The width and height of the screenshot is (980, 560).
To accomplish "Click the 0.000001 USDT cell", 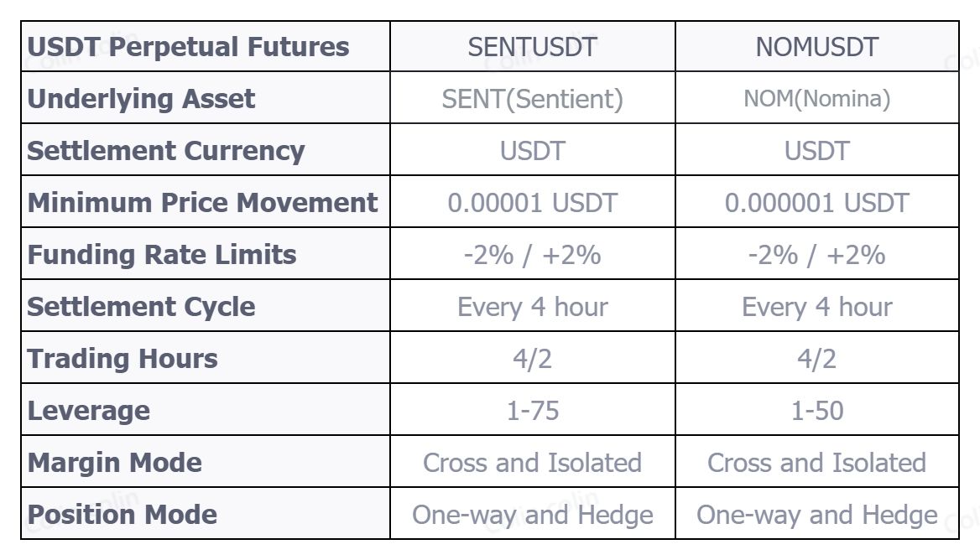I will 816,203.
